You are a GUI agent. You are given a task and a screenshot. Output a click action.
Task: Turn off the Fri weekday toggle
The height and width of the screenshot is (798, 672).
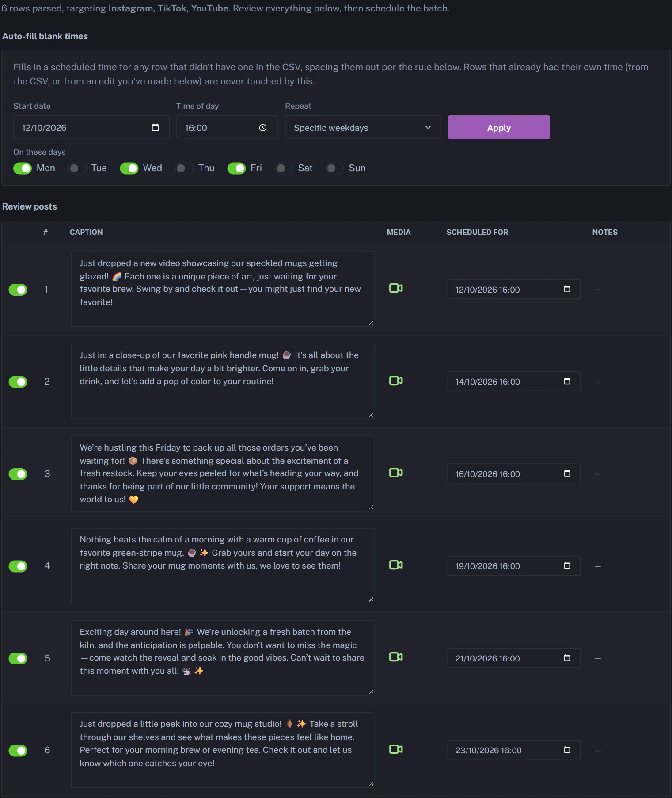(x=236, y=168)
